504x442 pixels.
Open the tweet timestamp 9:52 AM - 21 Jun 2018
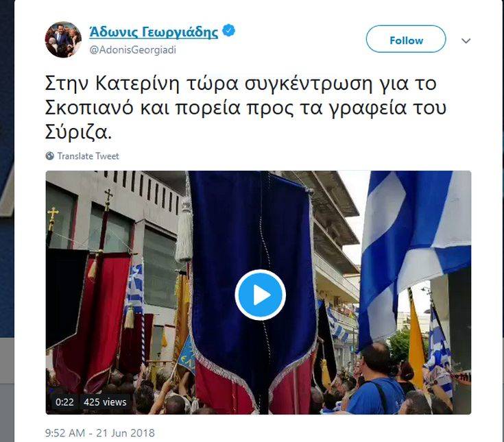tap(99, 433)
